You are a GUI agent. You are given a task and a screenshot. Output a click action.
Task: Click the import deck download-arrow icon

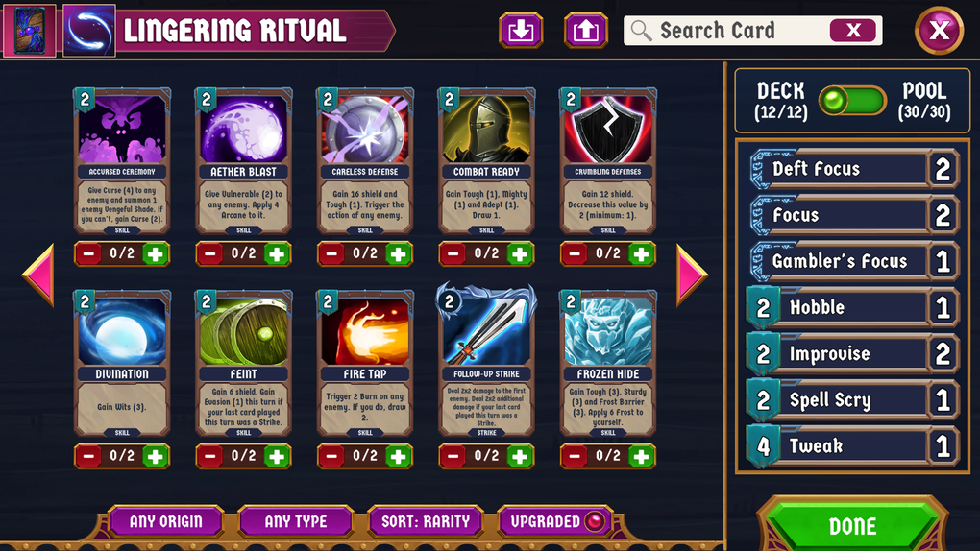coord(521,30)
